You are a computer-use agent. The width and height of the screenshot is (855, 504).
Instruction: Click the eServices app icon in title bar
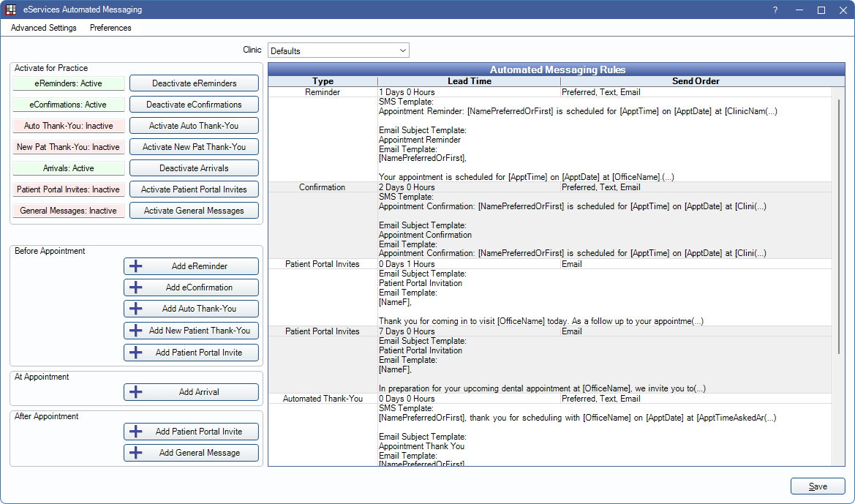click(x=11, y=10)
